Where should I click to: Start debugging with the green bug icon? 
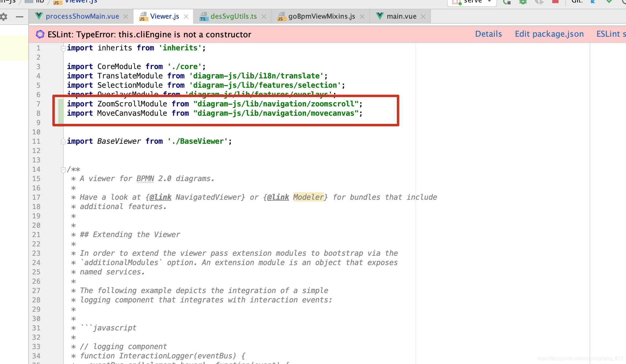click(523, 2)
